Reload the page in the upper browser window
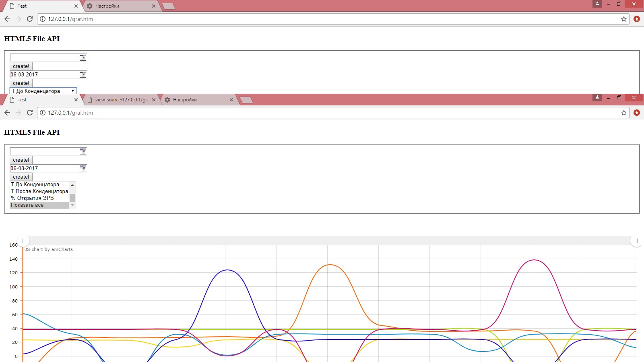Viewport: 644px width, 362px height. point(30,19)
